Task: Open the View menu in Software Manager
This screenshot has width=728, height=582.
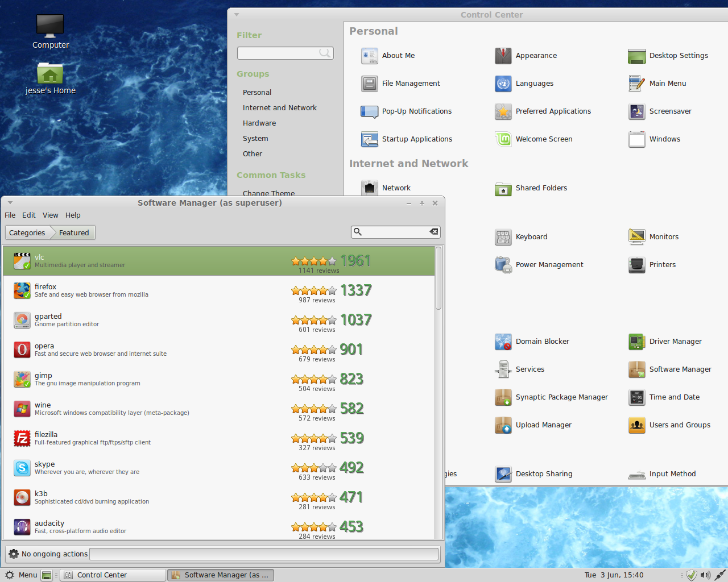Action: click(x=51, y=215)
